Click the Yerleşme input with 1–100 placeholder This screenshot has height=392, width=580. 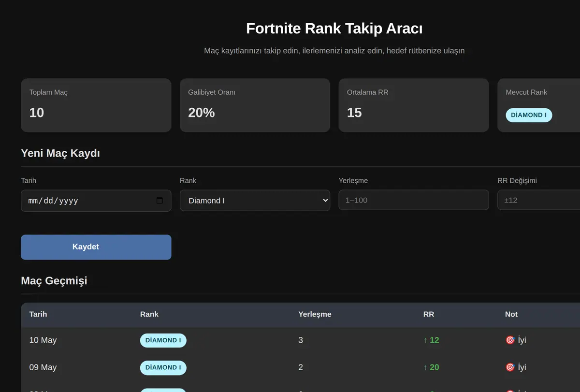(414, 200)
